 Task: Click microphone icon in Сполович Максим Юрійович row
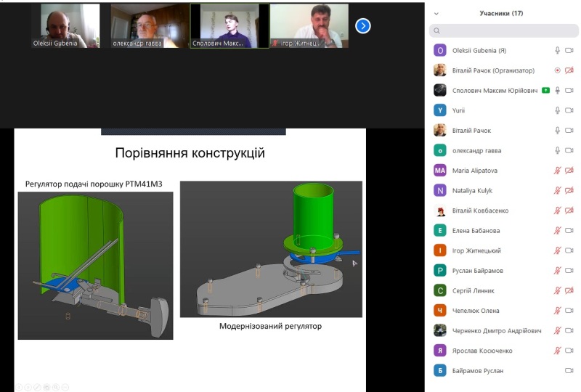pos(557,91)
